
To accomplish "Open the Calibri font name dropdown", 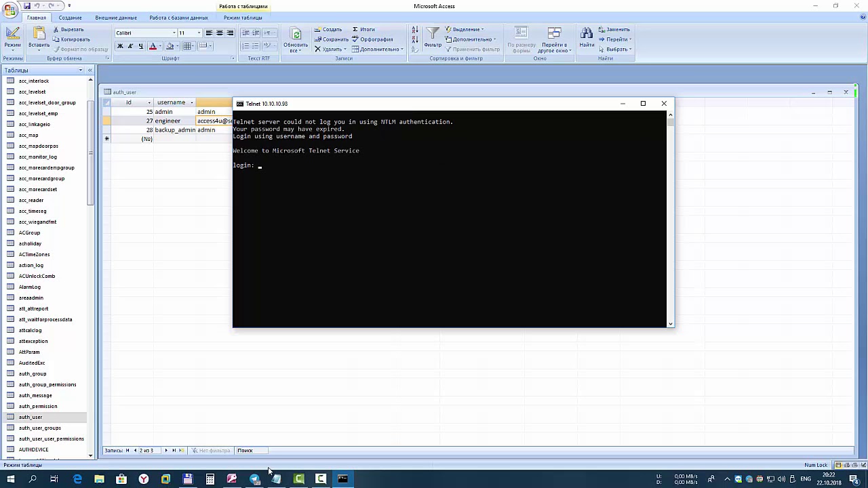I will point(174,33).
